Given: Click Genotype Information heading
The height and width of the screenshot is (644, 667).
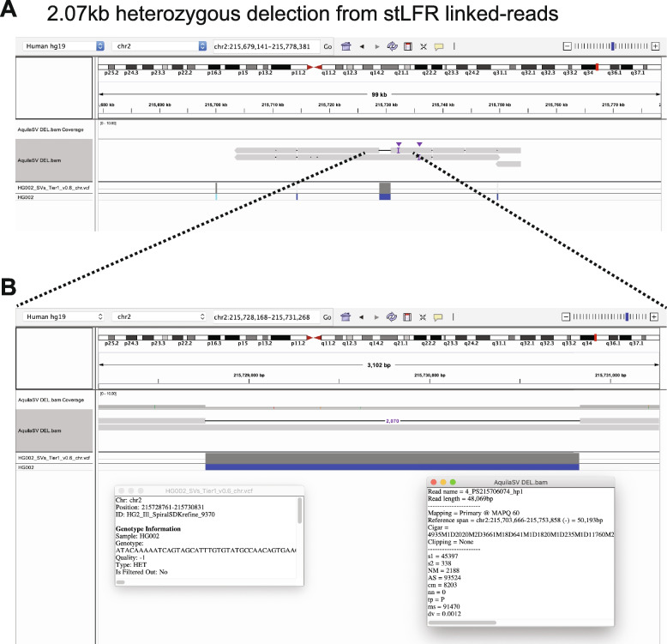Looking at the screenshot, I should click(148, 529).
